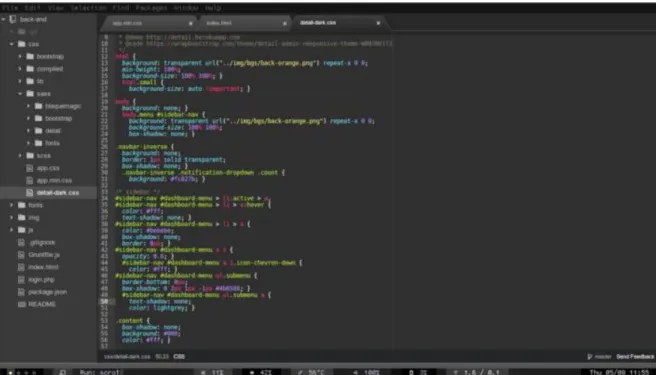Close the index.html tab
Screen dimensions: 656x375
pos(285,23)
